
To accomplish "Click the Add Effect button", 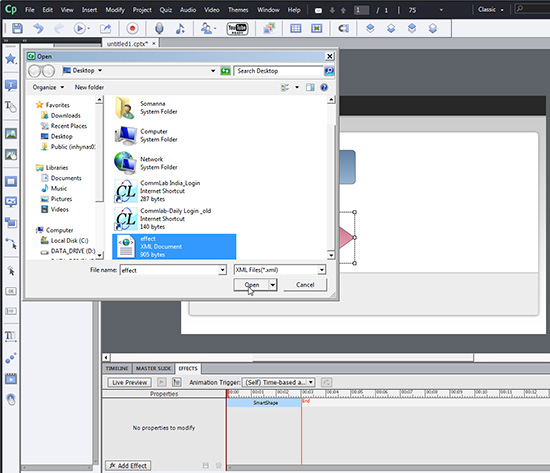I will click(x=128, y=466).
